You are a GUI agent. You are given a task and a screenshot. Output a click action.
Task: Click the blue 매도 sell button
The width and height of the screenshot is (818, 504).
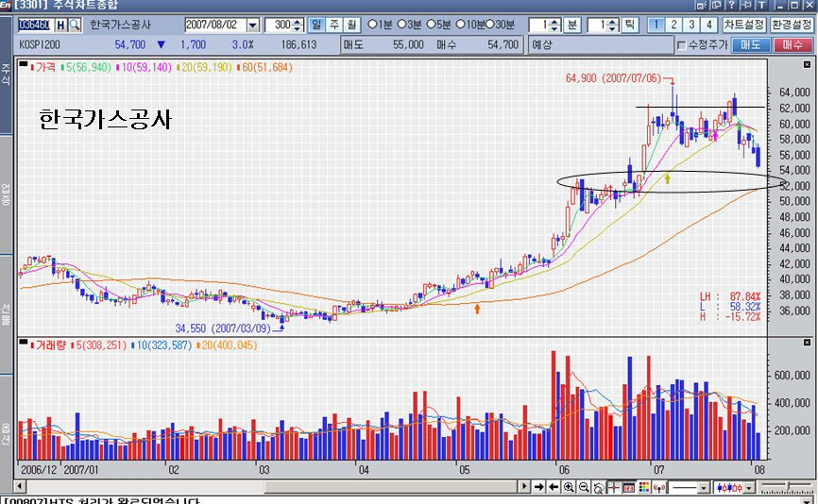pos(751,45)
